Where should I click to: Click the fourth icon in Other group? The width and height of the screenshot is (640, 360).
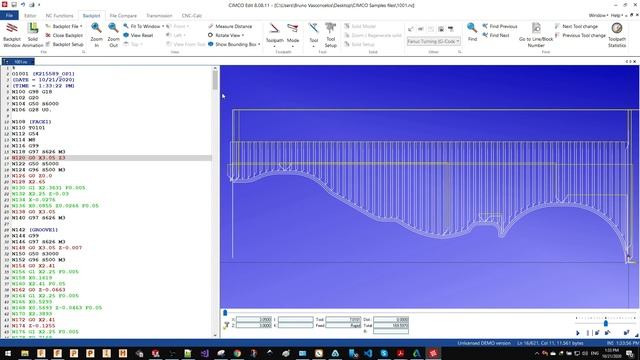click(441, 29)
